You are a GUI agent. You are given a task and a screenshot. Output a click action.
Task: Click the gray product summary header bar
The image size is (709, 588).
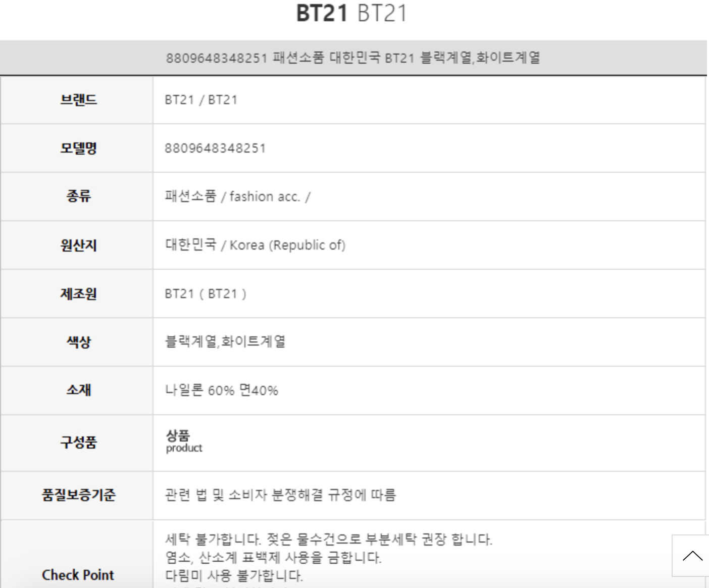point(353,58)
